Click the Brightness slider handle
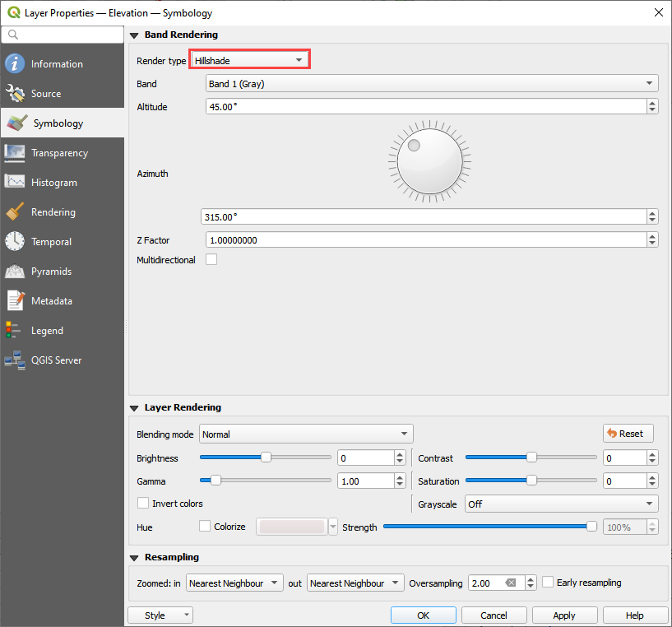Image resolution: width=672 pixels, height=627 pixels. [x=266, y=457]
